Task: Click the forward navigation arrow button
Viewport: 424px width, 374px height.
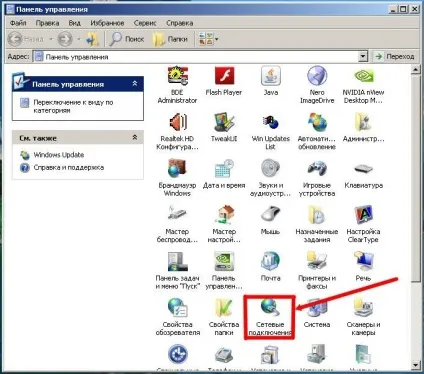Action: coord(65,39)
